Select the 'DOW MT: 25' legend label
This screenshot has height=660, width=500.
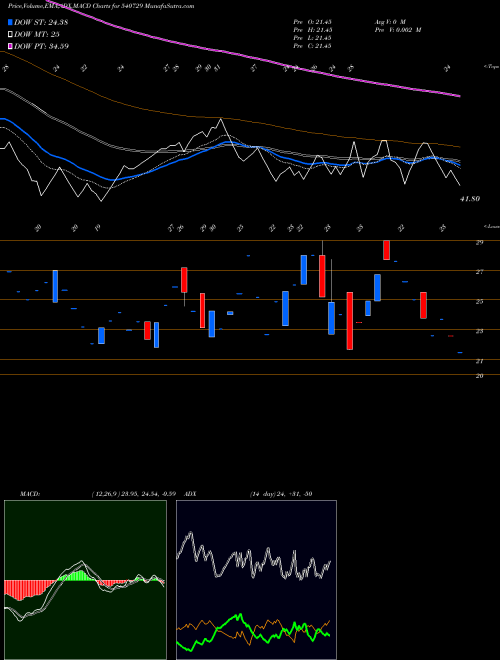point(36,35)
